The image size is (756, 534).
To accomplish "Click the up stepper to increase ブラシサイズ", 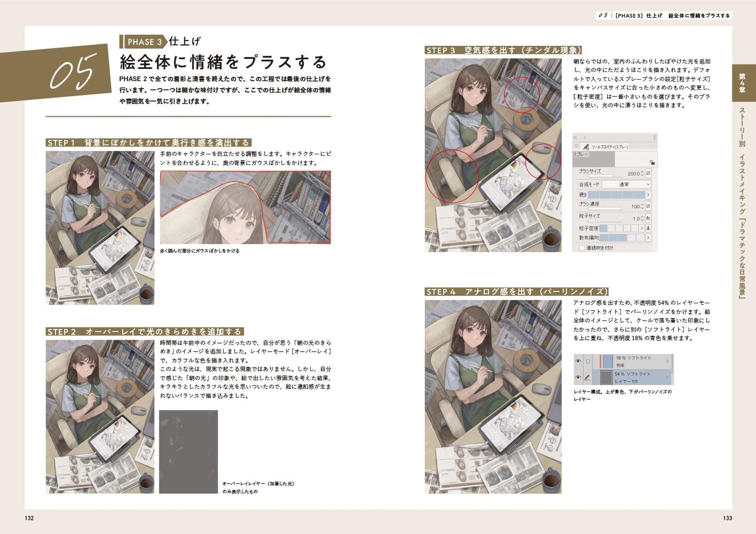I will [641, 171].
